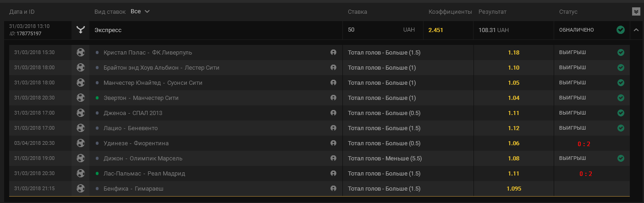Image resolution: width=644 pixels, height=203 pixels.
Task: Open stats icon for Benfica–Guimarães match
Action: (x=333, y=188)
